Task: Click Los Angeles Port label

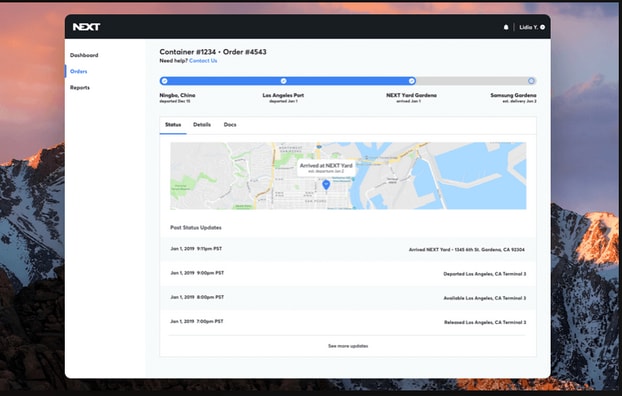Action: [283, 95]
